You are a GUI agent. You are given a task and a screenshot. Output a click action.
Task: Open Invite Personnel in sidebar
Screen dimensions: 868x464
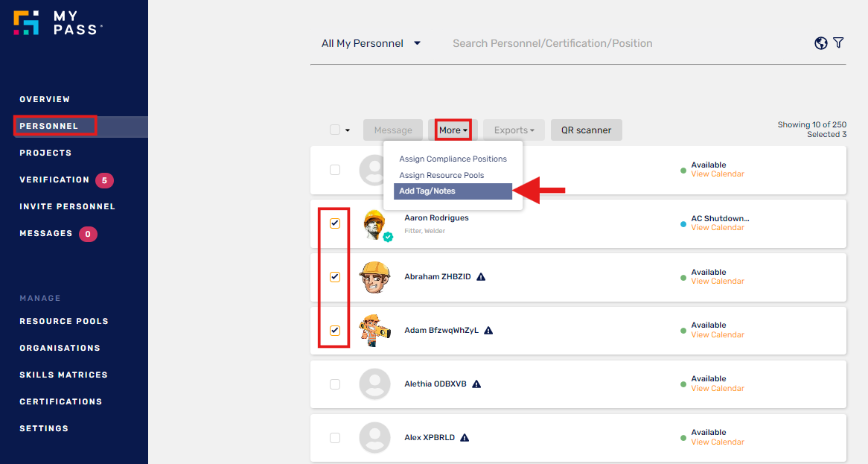(68, 206)
